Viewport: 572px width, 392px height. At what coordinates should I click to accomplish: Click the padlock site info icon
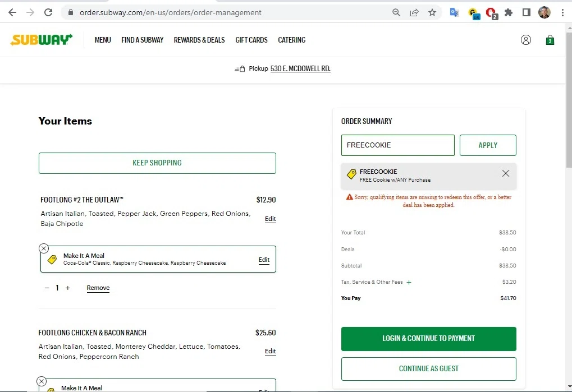coord(71,12)
